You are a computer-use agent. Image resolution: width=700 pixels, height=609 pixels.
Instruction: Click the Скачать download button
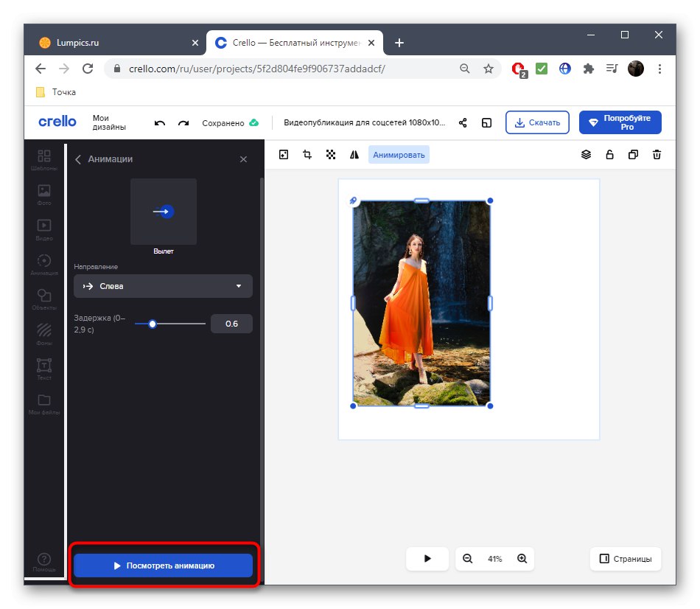[537, 122]
